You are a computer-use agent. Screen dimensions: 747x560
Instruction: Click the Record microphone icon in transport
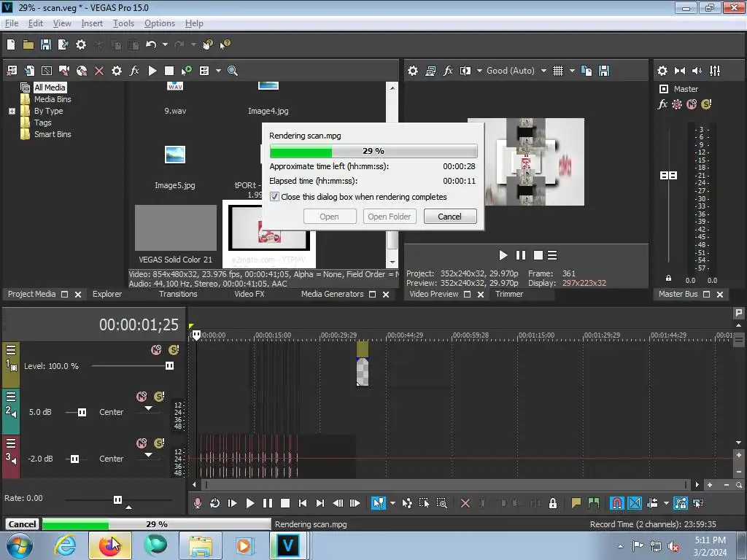click(x=197, y=503)
